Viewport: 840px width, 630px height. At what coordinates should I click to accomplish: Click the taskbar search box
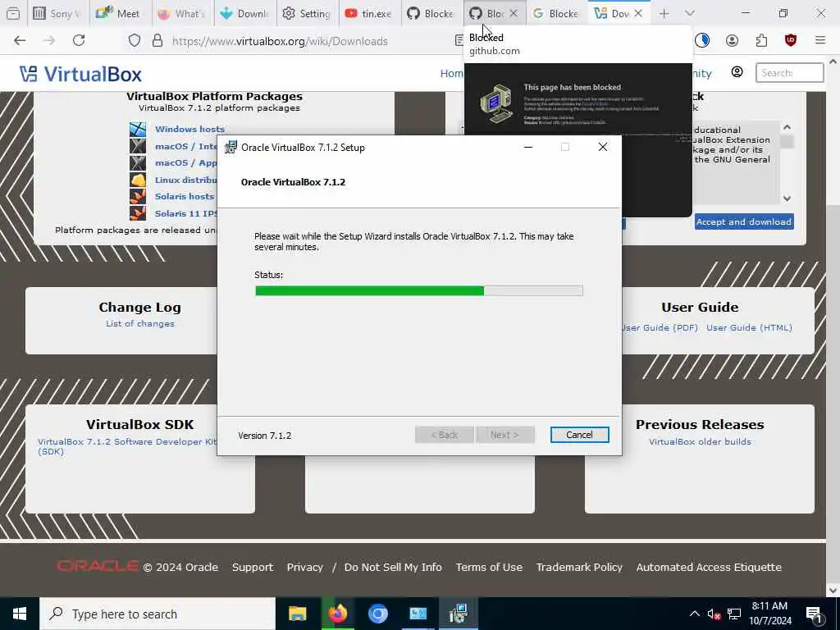157,614
